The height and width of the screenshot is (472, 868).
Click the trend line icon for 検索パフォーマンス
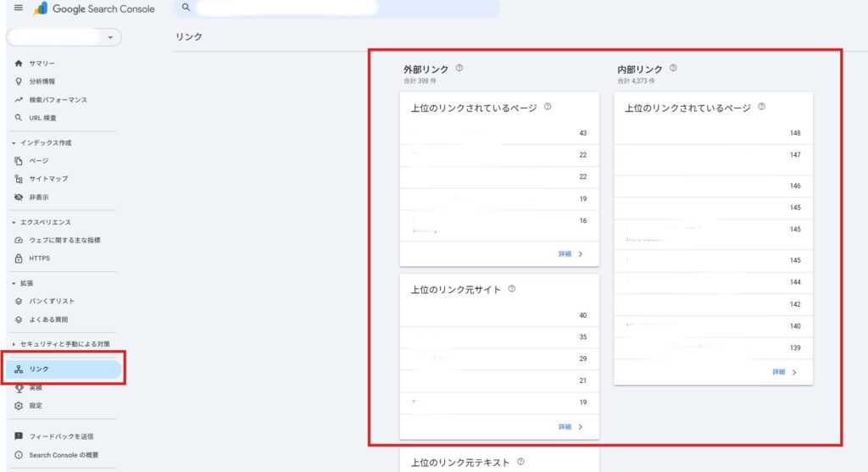tap(19, 100)
